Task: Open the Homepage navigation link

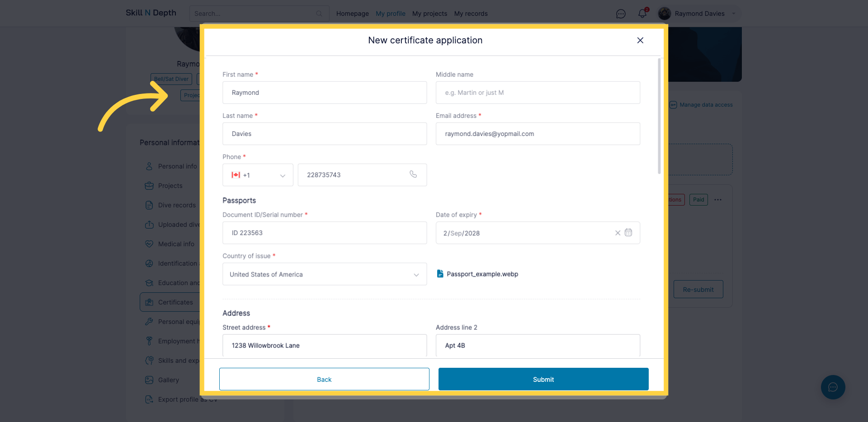Action: (352, 14)
